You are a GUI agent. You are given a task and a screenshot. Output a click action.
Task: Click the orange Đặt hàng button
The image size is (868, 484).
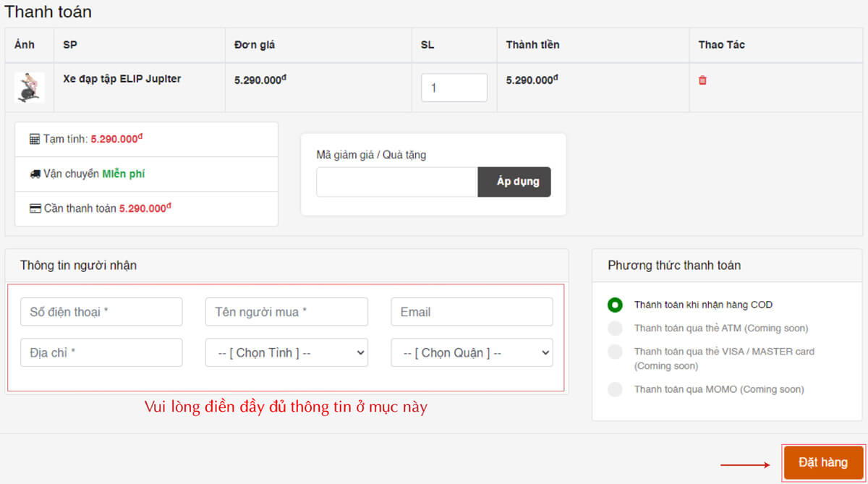(x=823, y=462)
